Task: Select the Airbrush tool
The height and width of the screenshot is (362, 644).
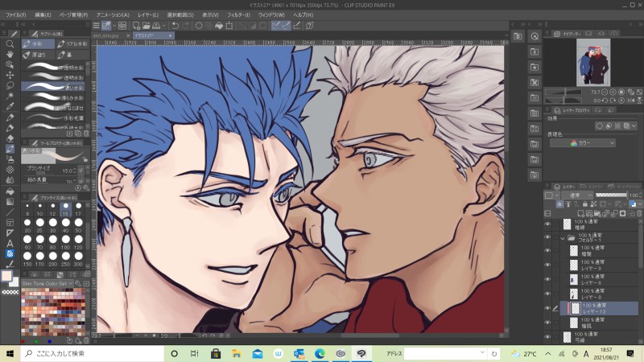Action: pos(10,159)
